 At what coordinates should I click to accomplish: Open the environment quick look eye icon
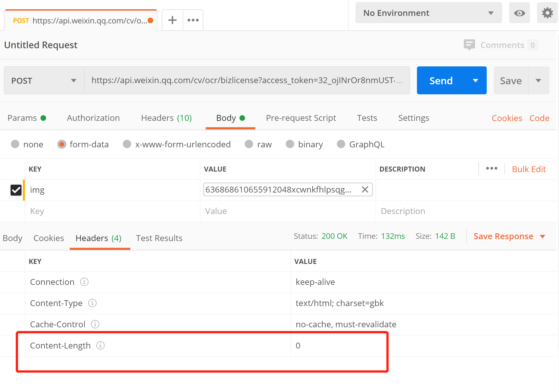(x=519, y=13)
